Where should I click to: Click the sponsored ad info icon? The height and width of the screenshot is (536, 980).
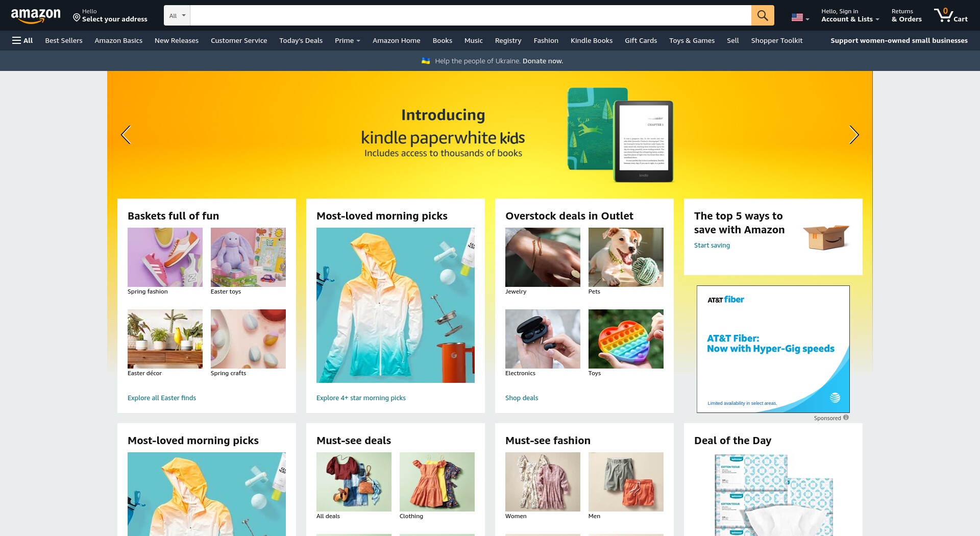[x=846, y=418]
